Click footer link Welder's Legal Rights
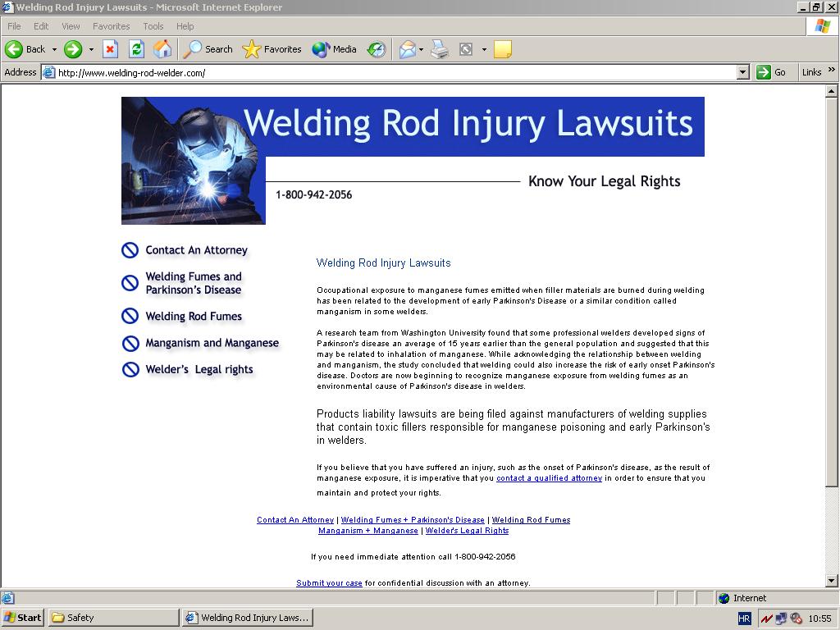This screenshot has width=840, height=630. click(467, 531)
